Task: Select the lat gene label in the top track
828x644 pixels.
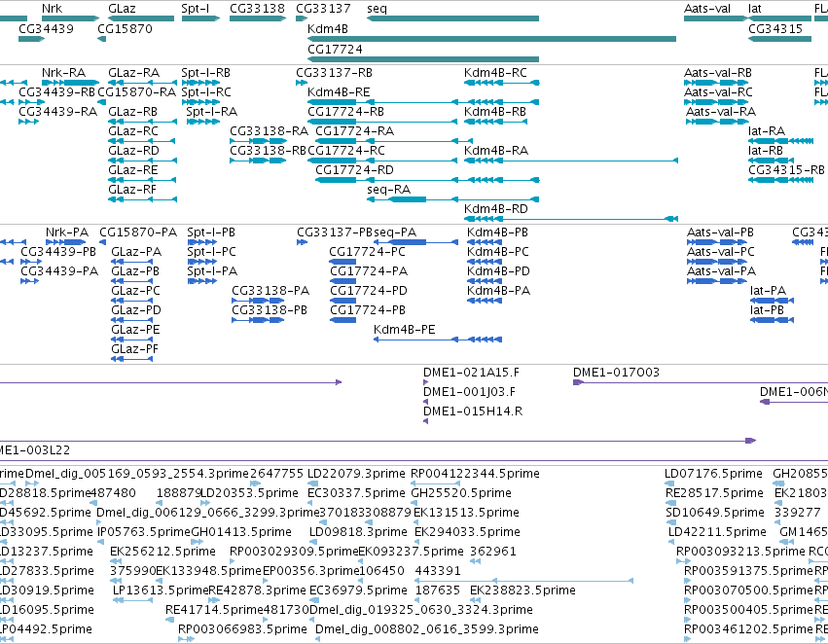Action: click(755, 9)
